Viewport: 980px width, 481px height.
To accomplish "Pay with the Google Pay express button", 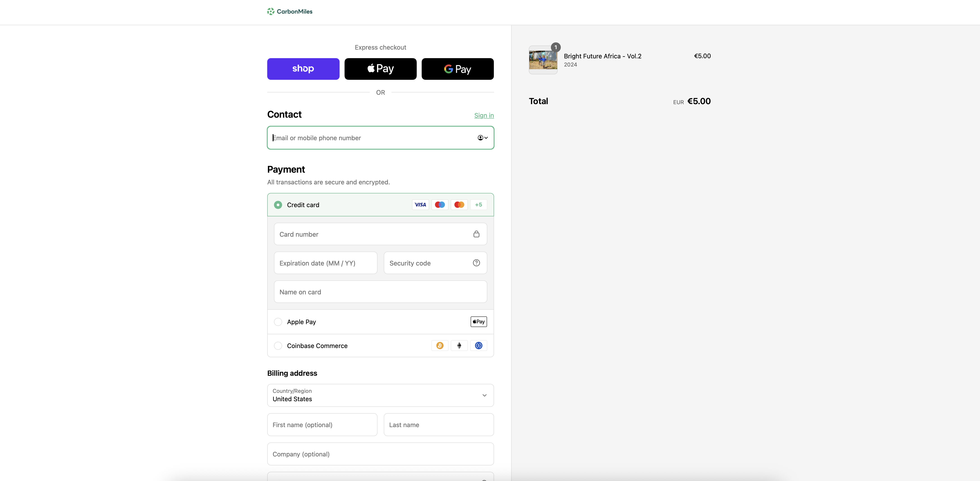I will [x=457, y=69].
